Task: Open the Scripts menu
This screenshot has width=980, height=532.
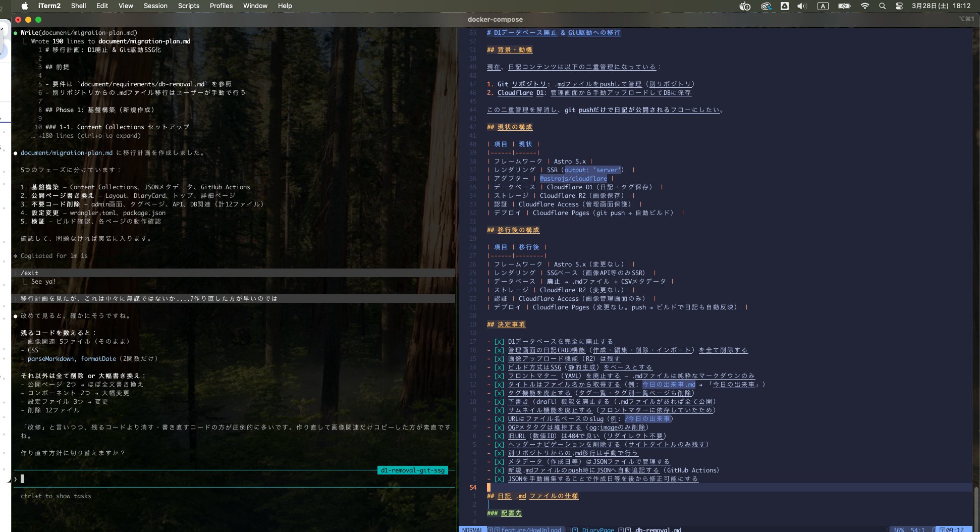Action: [x=189, y=6]
